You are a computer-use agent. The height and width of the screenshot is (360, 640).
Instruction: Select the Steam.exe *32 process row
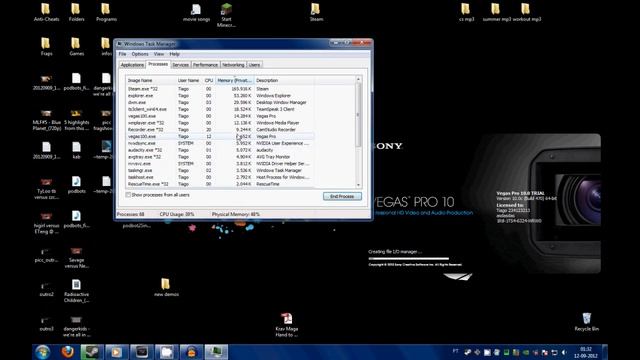(x=220, y=89)
